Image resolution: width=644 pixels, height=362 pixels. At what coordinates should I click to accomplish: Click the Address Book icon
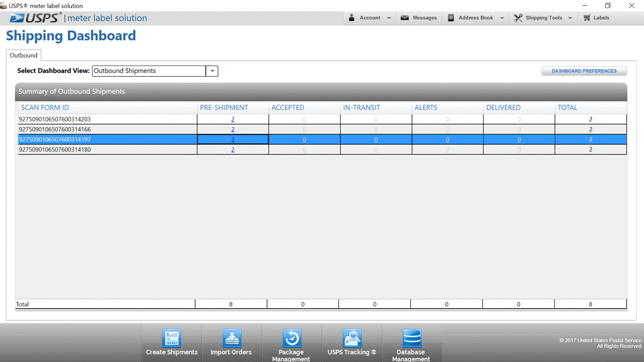click(x=451, y=18)
